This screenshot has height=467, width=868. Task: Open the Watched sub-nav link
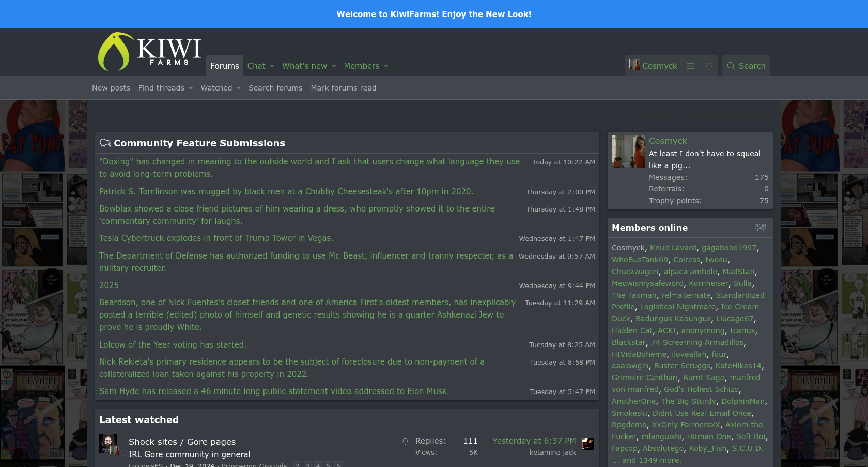click(216, 88)
